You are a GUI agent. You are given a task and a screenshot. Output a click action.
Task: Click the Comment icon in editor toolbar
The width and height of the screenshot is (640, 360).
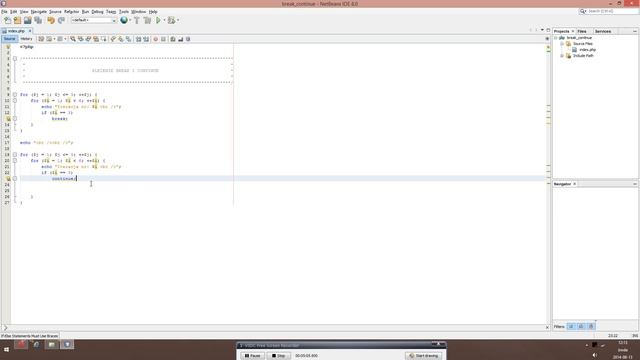(x=173, y=39)
